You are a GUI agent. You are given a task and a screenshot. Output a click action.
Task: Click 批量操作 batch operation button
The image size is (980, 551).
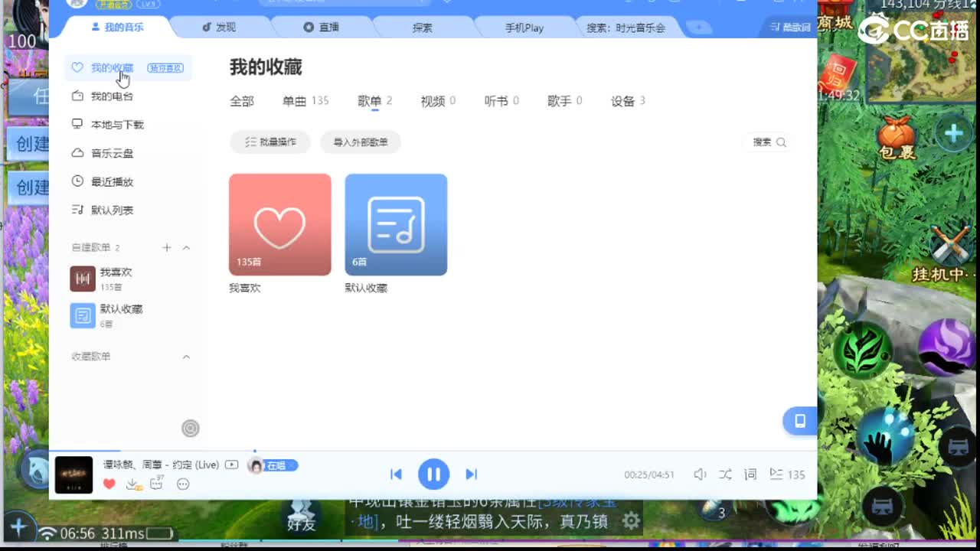[x=270, y=142]
